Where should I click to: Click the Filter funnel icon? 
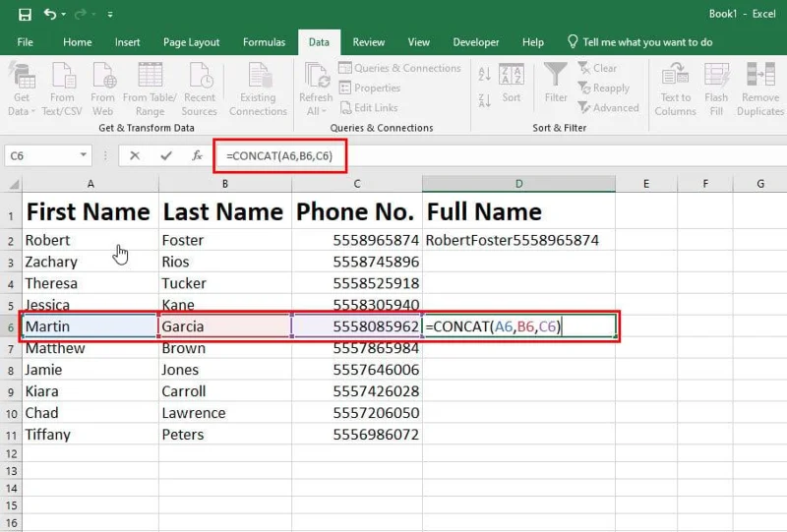pyautogui.click(x=556, y=76)
